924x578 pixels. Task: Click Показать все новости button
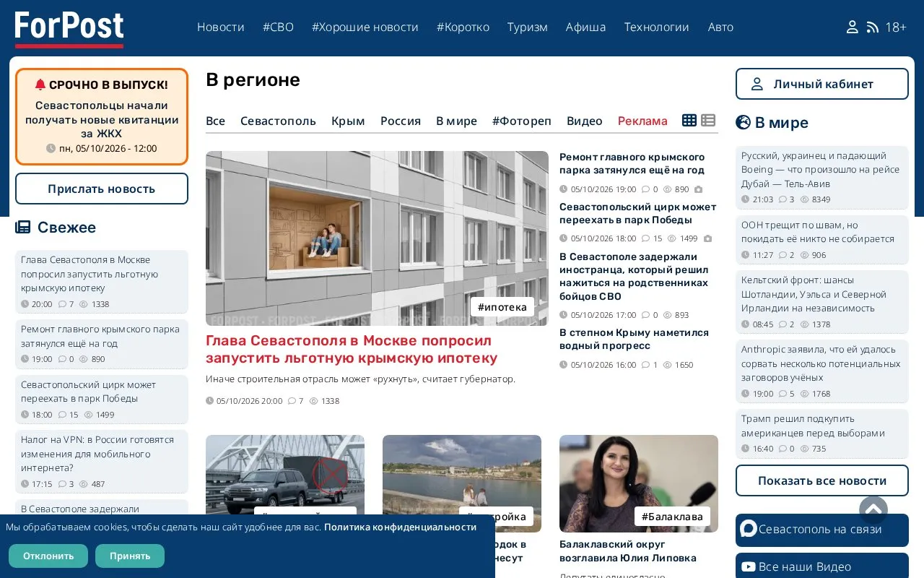[x=822, y=480]
